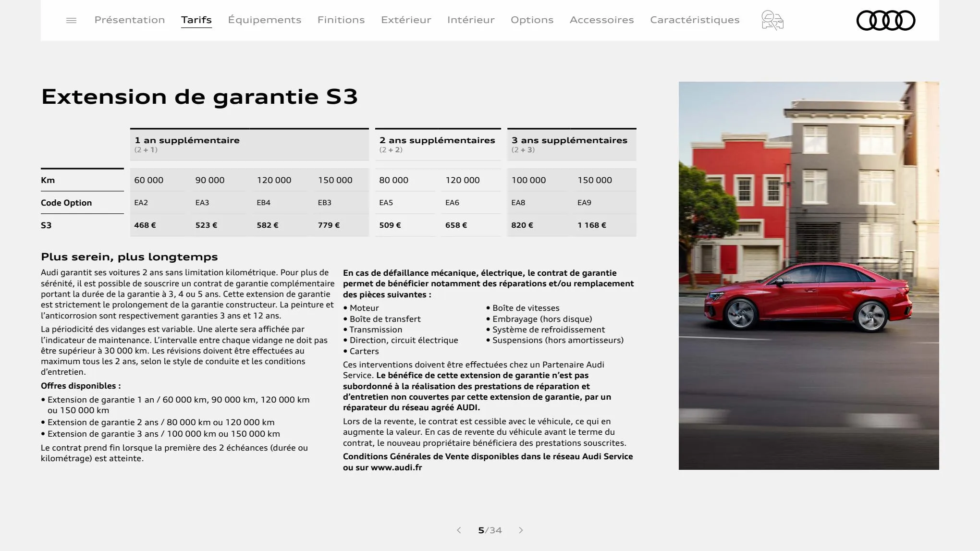The height and width of the screenshot is (551, 980).
Task: Select option code EA8
Action: point(518,203)
